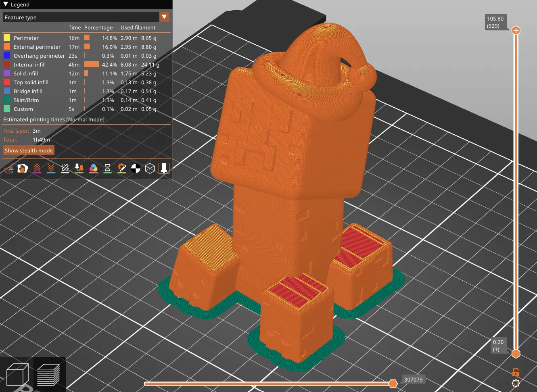Click upper layer slider thumb with plus
Image resolution: width=537 pixels, height=392 pixels.
[516, 30]
